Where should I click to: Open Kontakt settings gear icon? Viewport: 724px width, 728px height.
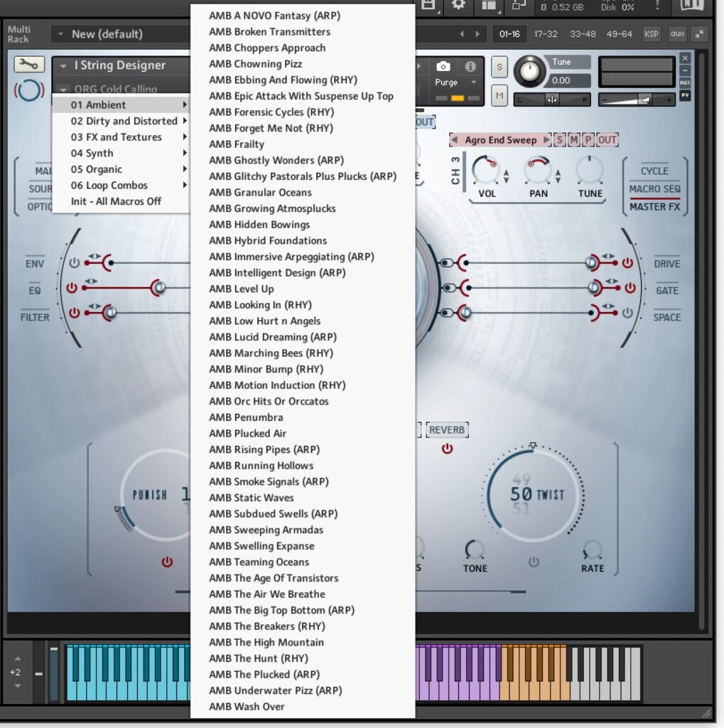pos(458,6)
